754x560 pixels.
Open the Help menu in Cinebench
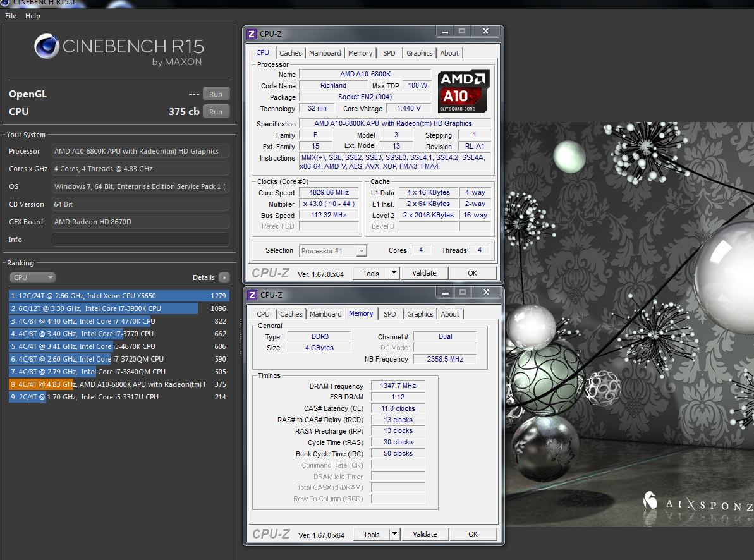[33, 16]
